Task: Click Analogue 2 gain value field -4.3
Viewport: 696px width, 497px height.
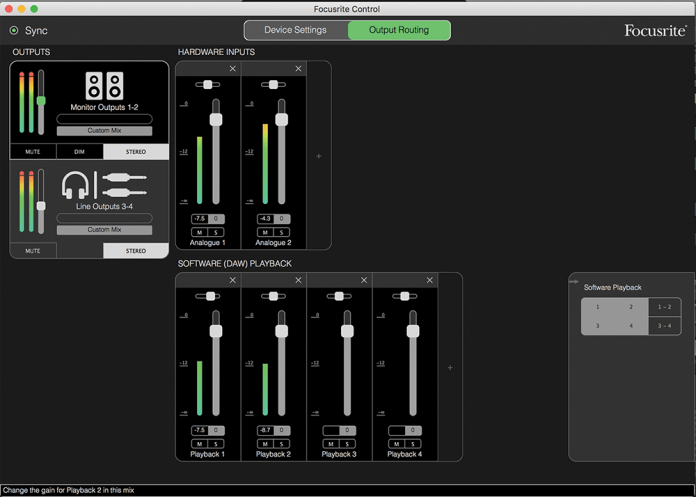Action: 265,219
